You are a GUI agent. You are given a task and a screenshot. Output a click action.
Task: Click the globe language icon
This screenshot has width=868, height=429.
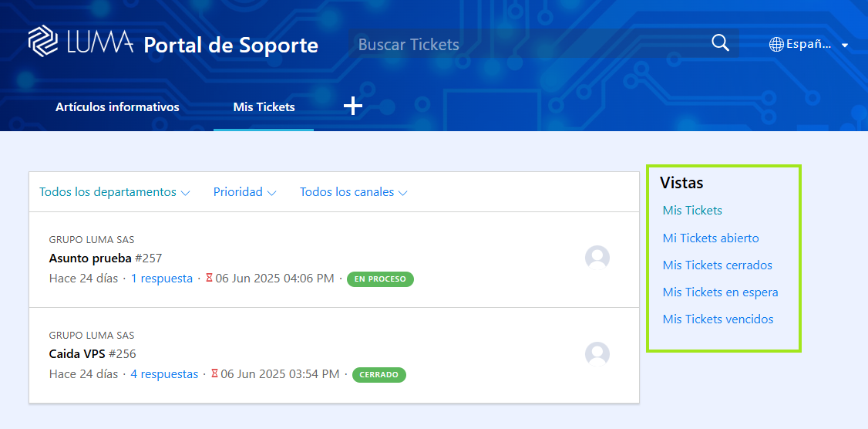[x=776, y=45]
